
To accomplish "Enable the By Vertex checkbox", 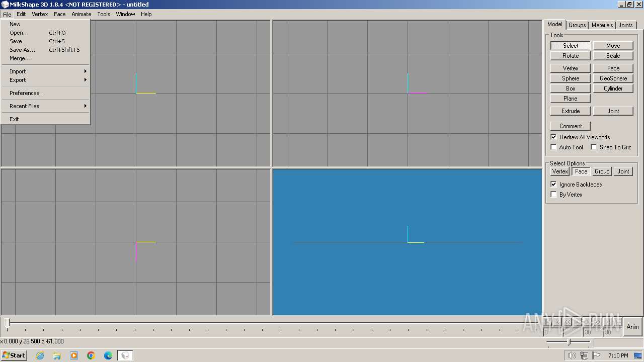I will [x=567, y=195].
